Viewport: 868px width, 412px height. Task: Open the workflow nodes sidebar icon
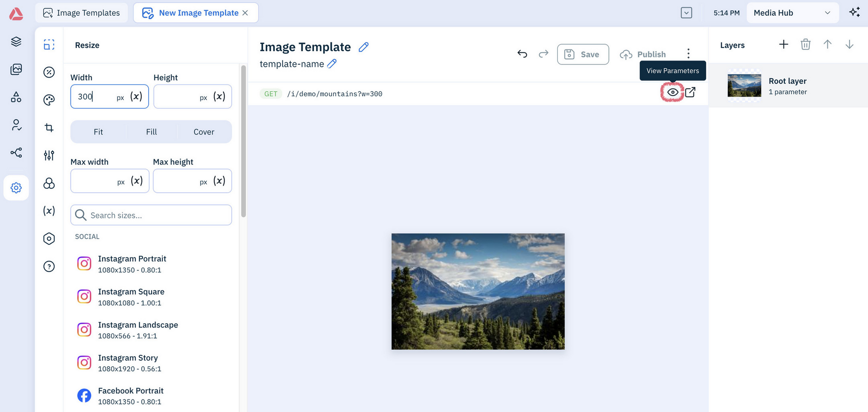(x=16, y=152)
